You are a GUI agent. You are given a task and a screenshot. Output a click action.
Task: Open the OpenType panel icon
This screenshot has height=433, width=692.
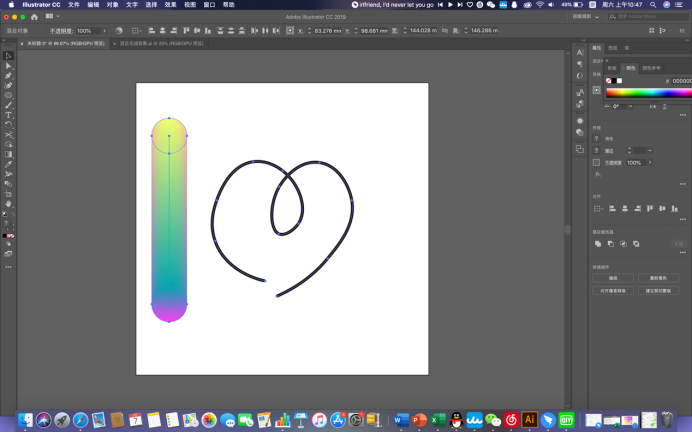point(580,75)
